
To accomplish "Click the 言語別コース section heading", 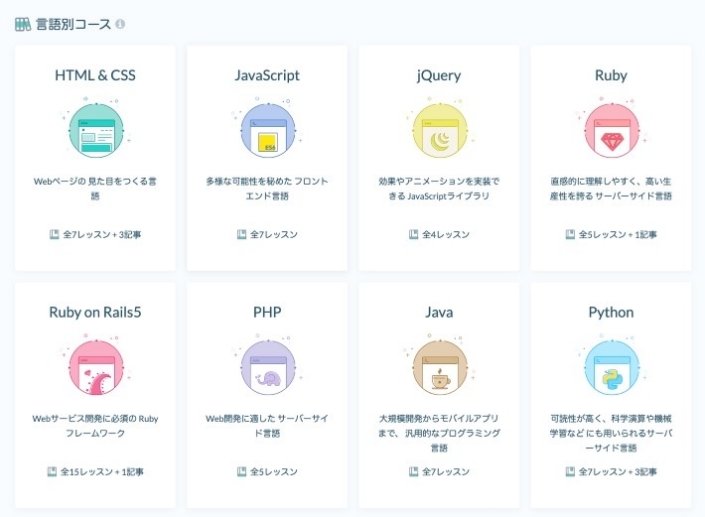I will pos(73,24).
